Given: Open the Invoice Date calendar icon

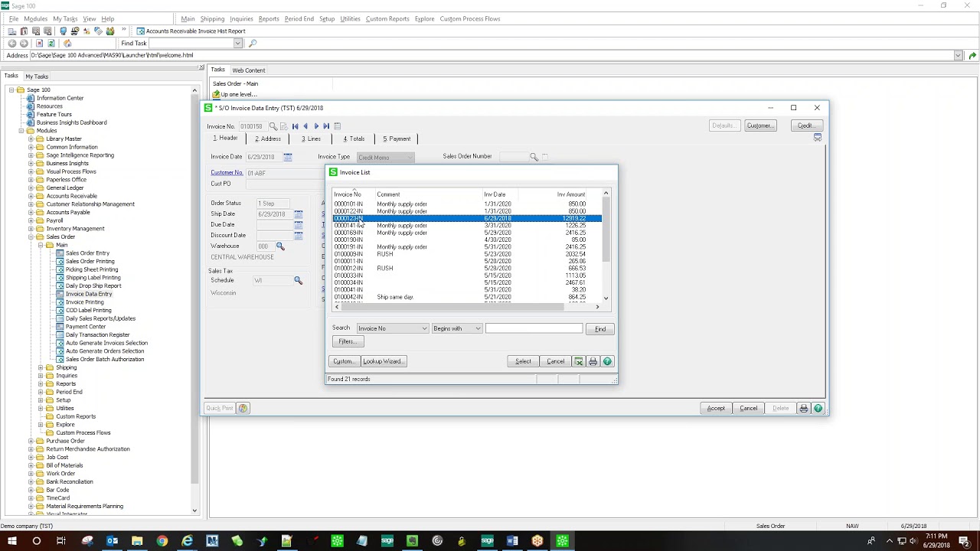Looking at the screenshot, I should click(288, 157).
